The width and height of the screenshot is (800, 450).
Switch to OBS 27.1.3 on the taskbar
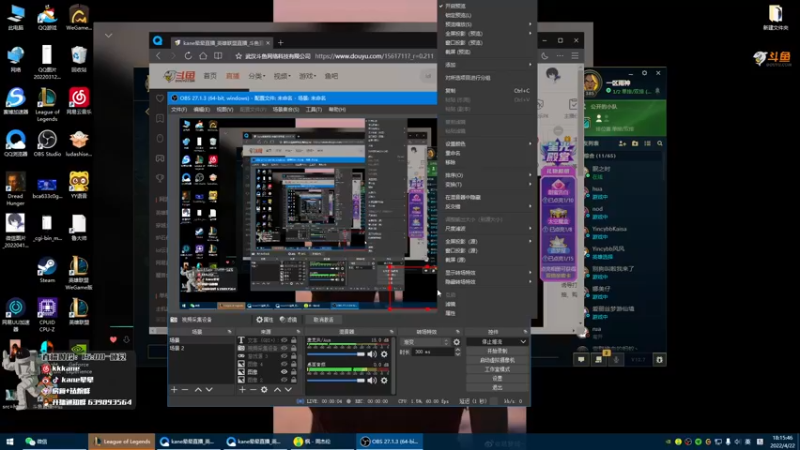coord(389,441)
